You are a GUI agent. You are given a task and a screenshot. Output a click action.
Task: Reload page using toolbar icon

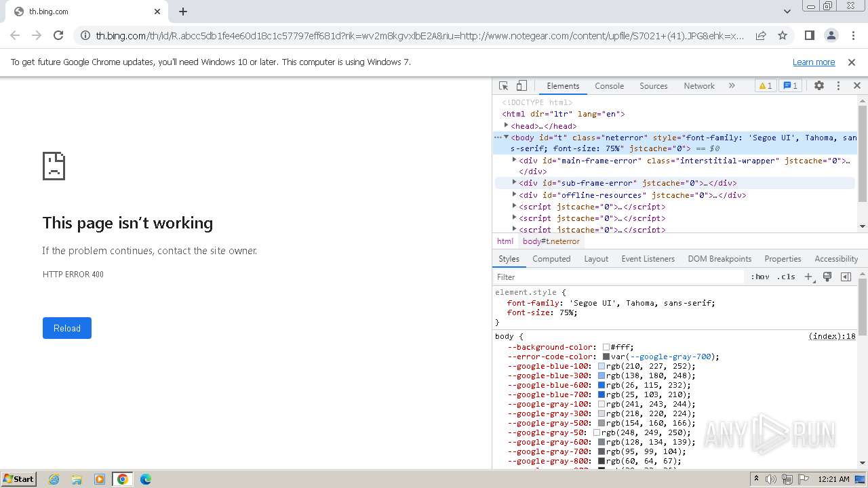[58, 35]
